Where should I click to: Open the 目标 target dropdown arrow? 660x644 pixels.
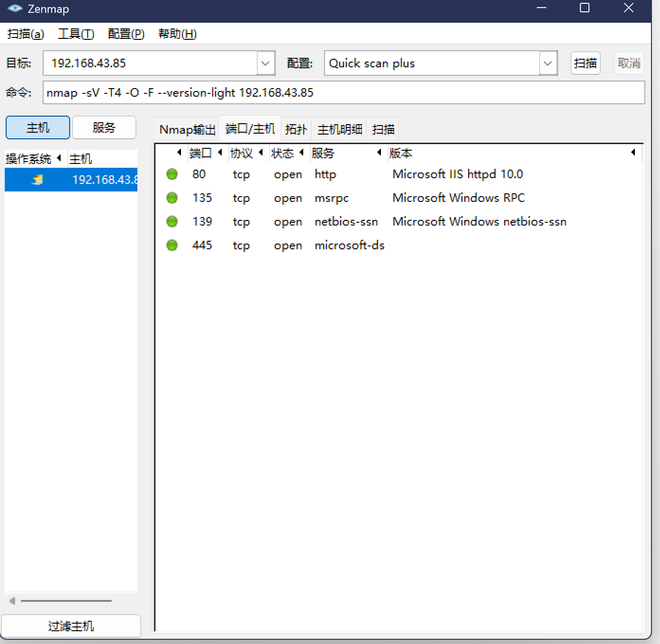click(x=265, y=63)
